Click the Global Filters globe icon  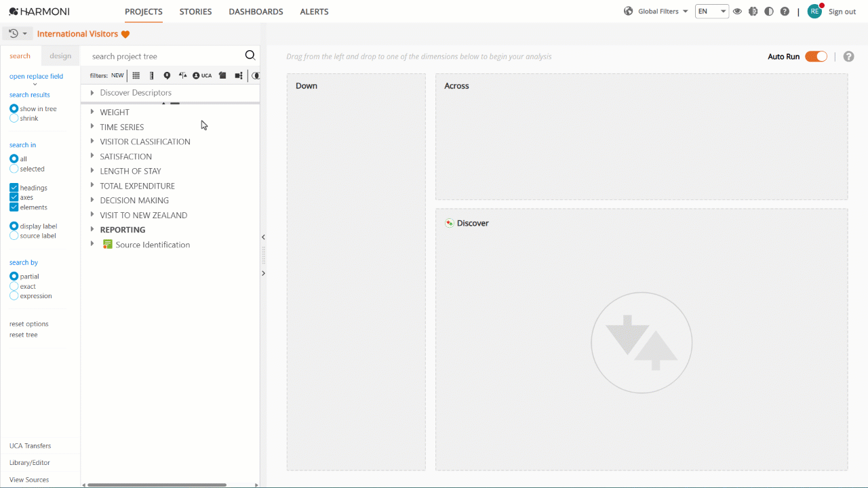click(x=629, y=12)
